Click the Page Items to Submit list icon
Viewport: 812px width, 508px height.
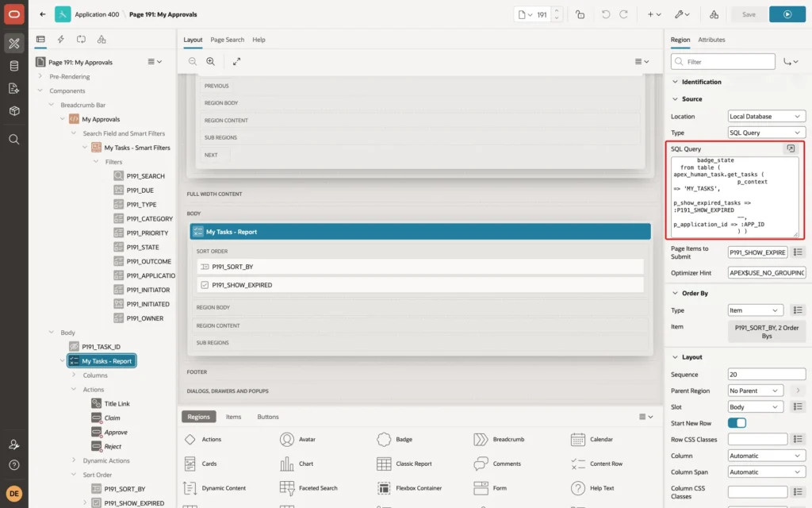coord(798,252)
